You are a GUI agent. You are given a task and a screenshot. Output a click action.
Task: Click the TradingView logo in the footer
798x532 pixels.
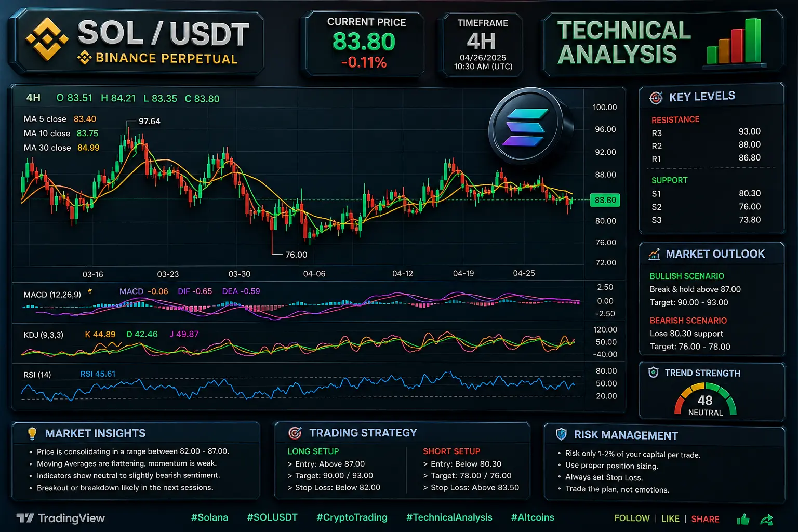click(x=61, y=518)
